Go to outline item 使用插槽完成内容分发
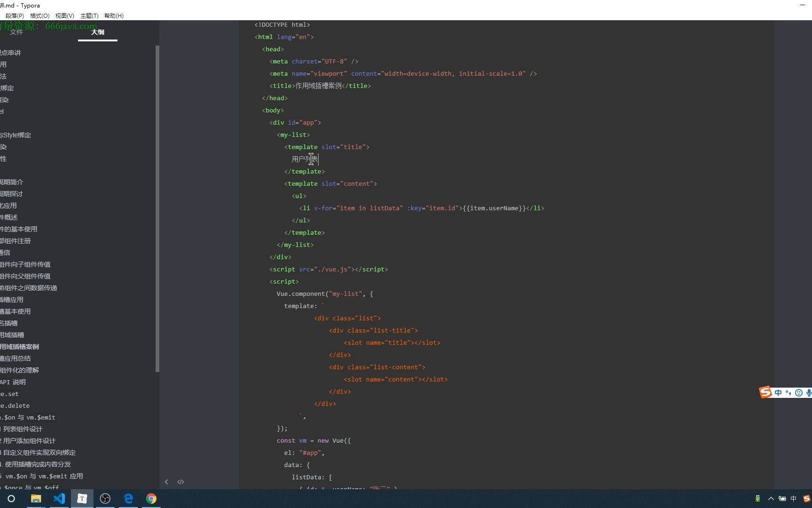The height and width of the screenshot is (508, 812). point(35,464)
